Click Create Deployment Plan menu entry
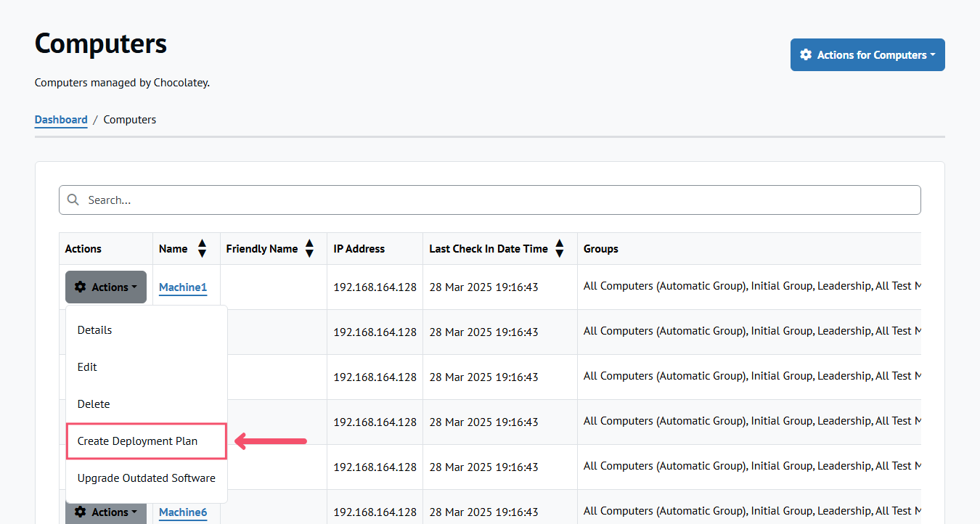The image size is (980, 524). 147,441
